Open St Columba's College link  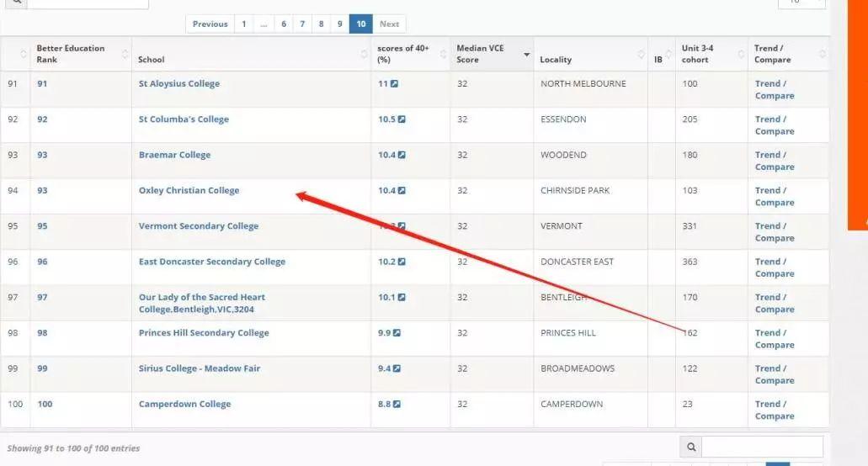coord(184,119)
